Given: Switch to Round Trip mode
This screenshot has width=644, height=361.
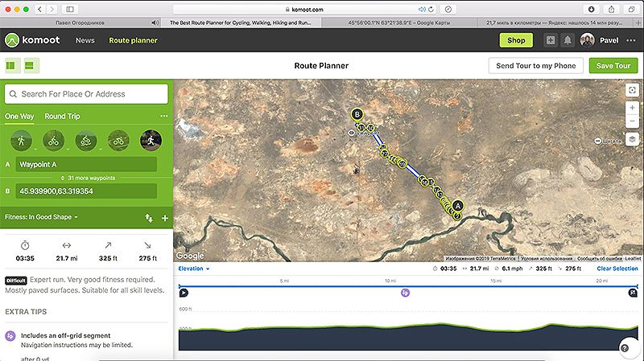Looking at the screenshot, I should tap(62, 117).
